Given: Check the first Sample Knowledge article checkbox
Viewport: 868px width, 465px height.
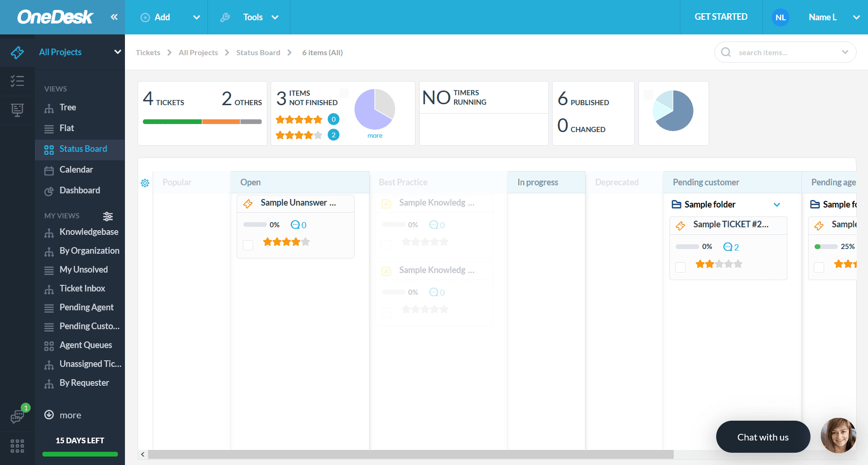Looking at the screenshot, I should pyautogui.click(x=386, y=245).
